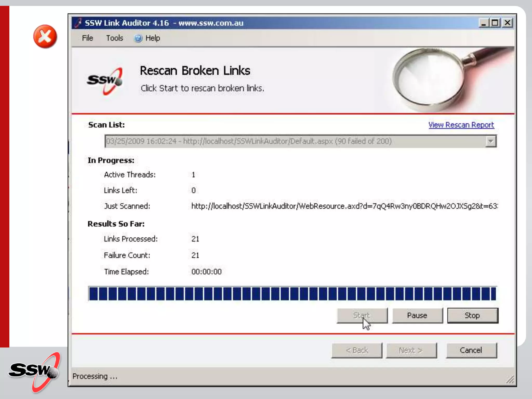Click the window resize grip corner

tap(510, 380)
